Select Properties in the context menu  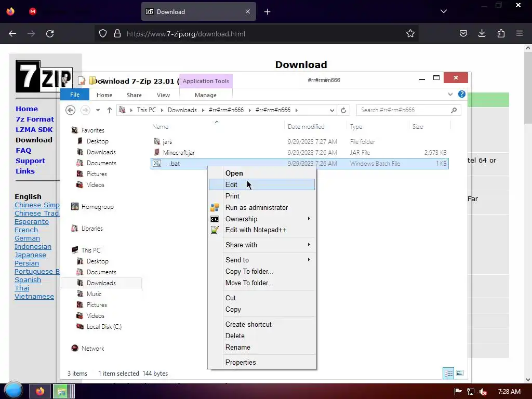262,362
